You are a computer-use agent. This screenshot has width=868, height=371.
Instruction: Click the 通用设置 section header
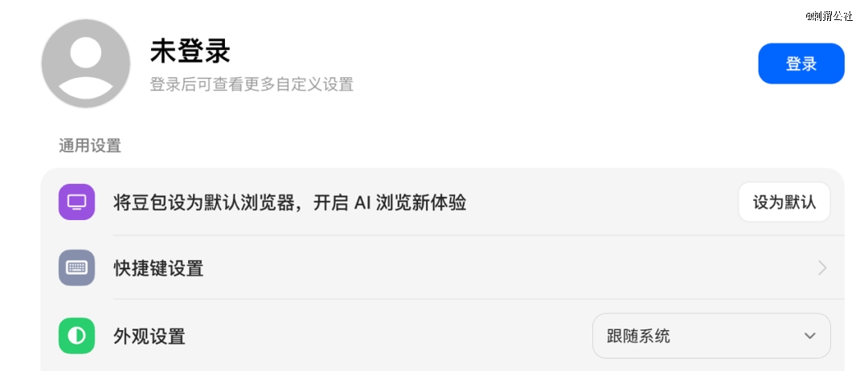click(x=90, y=146)
